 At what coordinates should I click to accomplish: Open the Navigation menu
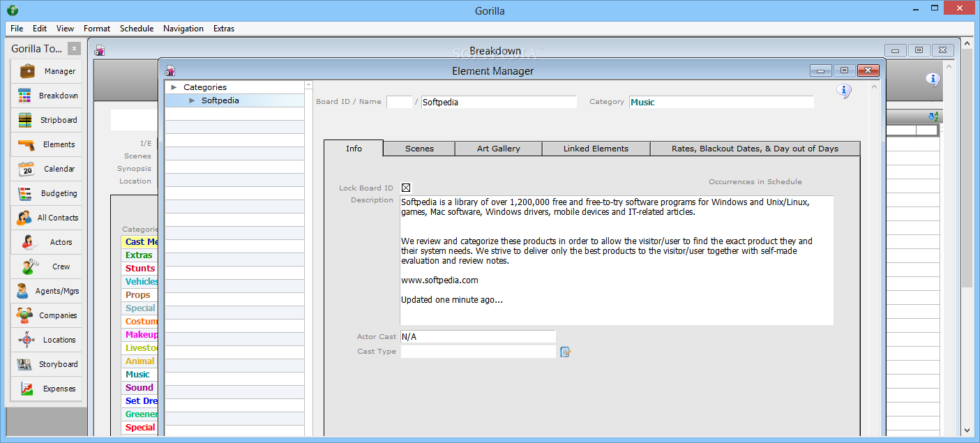[x=183, y=29]
